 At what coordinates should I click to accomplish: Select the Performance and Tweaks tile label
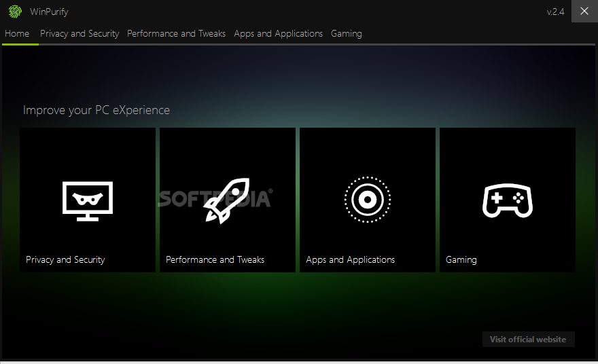coord(215,259)
